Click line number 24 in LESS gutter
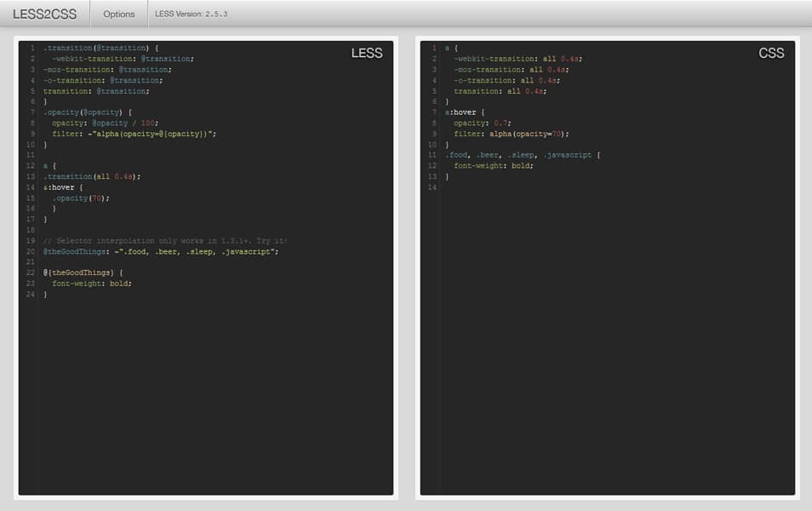The width and height of the screenshot is (812, 511). (x=30, y=295)
